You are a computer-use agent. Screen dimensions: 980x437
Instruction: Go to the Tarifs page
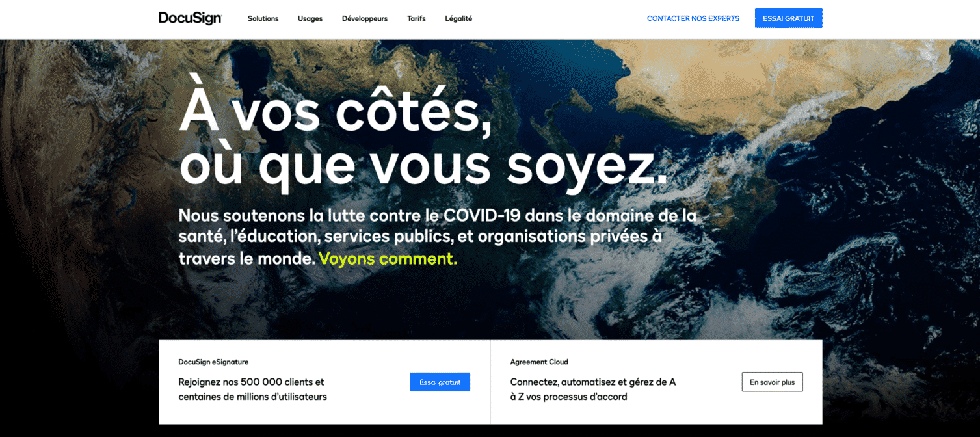(x=416, y=18)
